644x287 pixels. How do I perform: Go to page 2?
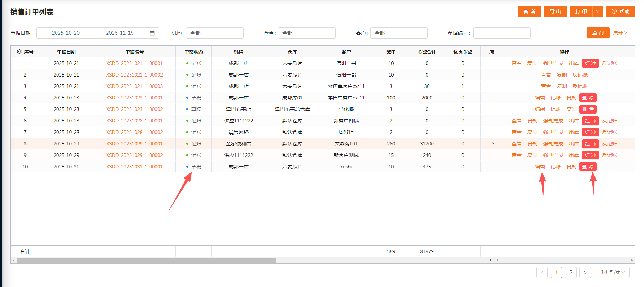pyautogui.click(x=571, y=272)
